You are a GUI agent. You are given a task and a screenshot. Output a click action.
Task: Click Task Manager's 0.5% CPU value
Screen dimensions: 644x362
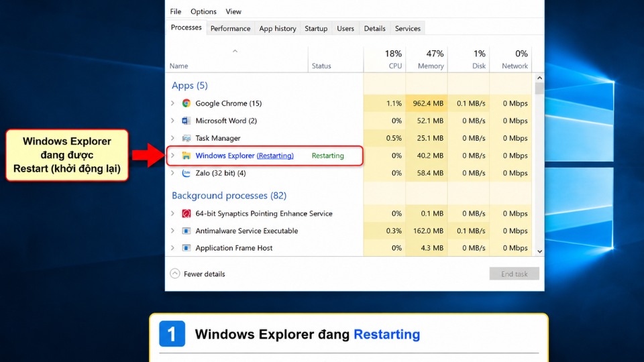(394, 138)
